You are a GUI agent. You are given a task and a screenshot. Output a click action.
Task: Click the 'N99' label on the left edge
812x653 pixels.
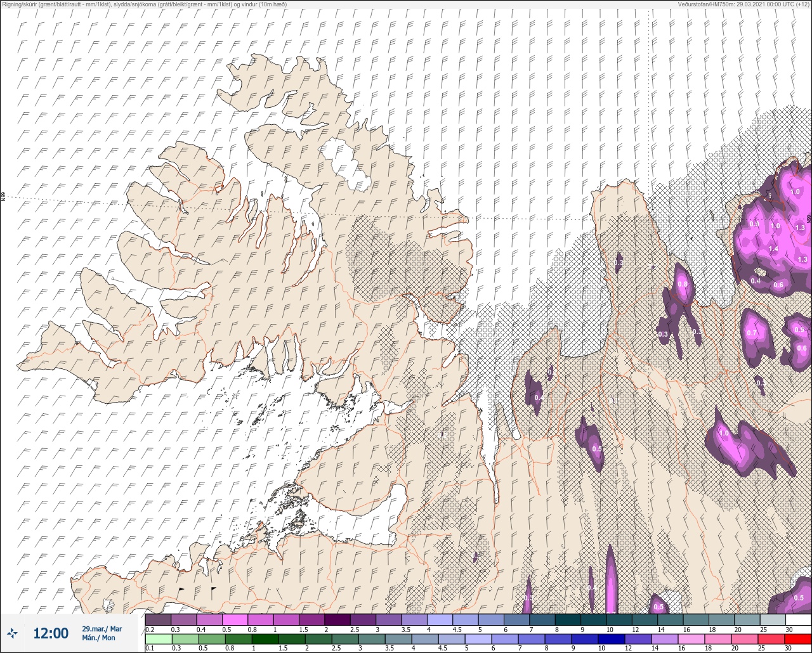[x=3, y=197]
